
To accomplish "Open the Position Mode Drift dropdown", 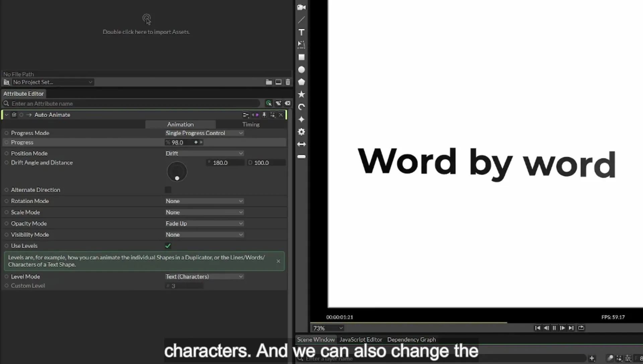I will coord(204,153).
